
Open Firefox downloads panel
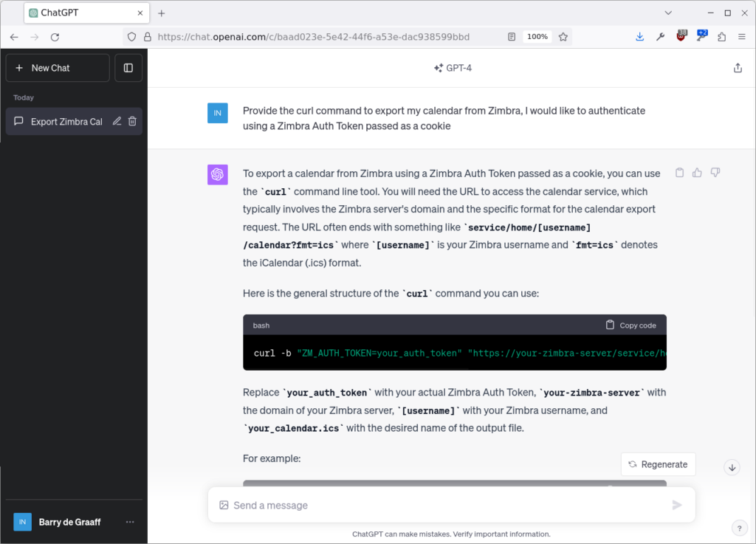pos(639,36)
